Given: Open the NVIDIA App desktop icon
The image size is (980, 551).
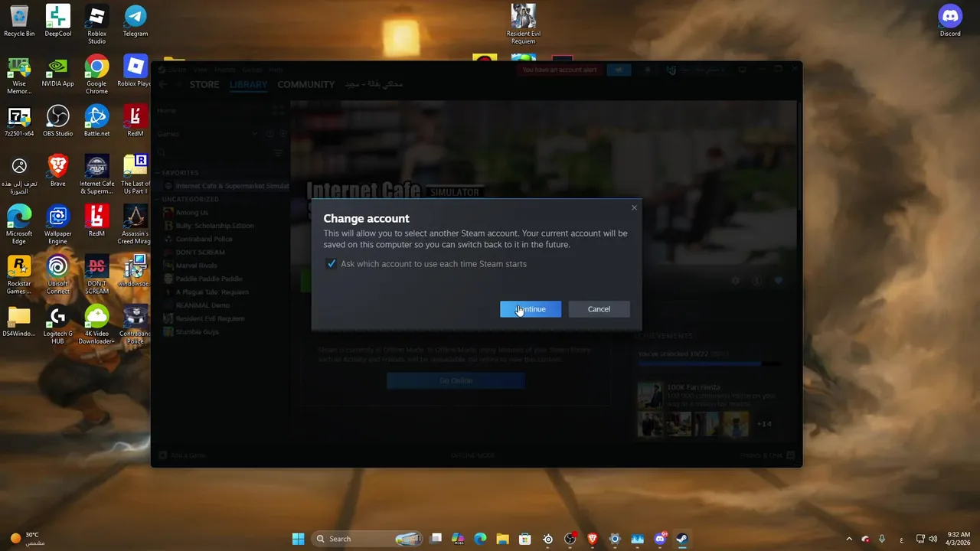Looking at the screenshot, I should coord(58,71).
